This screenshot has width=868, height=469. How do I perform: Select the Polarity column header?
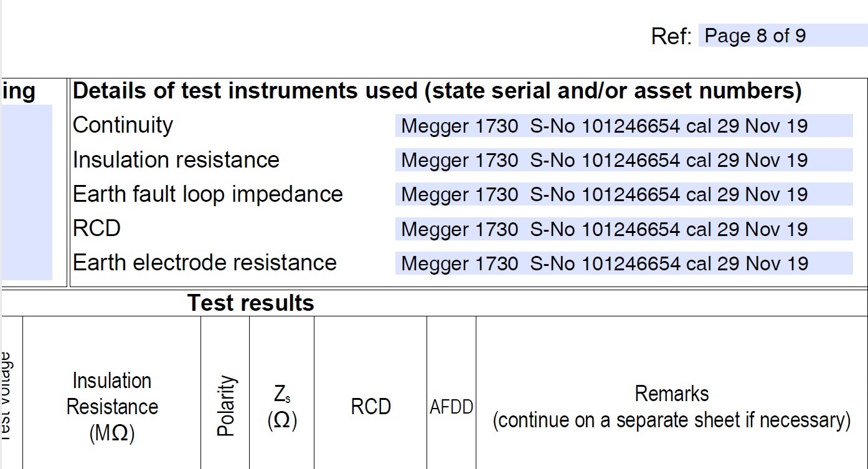coord(225,406)
